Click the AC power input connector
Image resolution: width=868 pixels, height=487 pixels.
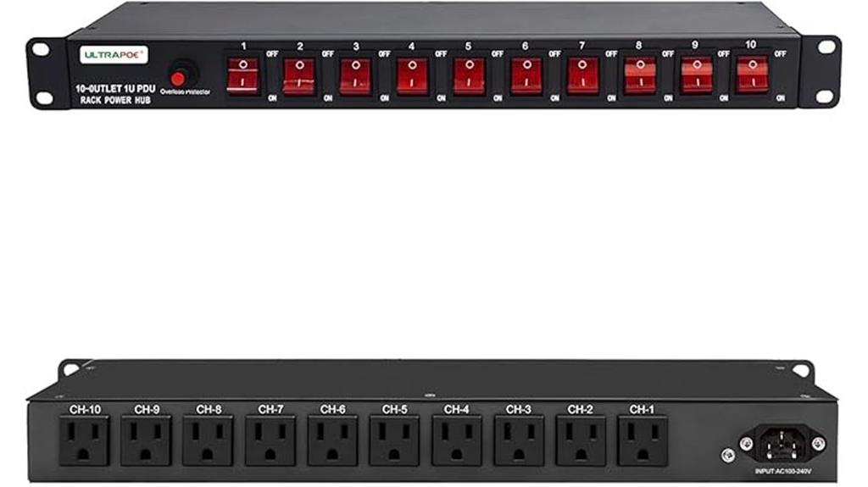782,443
